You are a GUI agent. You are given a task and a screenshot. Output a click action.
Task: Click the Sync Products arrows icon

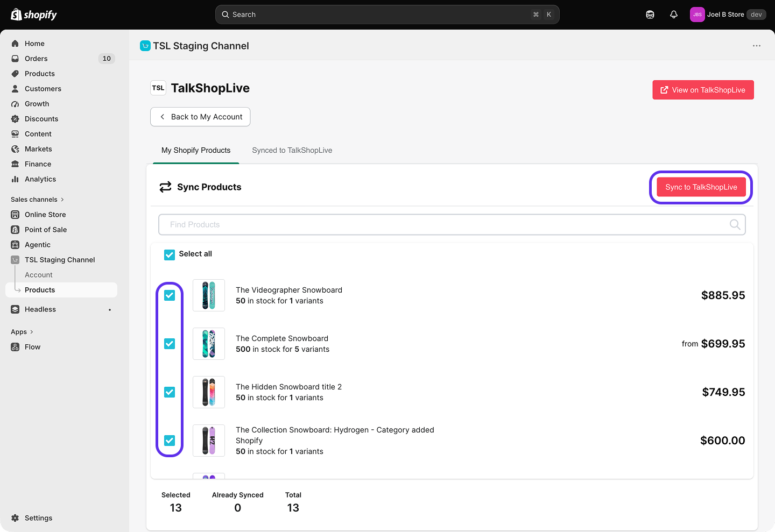(x=165, y=187)
